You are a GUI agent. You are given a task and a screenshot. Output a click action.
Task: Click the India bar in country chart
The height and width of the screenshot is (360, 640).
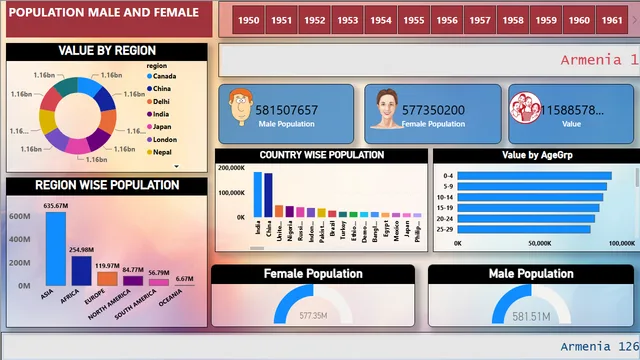[x=258, y=195]
